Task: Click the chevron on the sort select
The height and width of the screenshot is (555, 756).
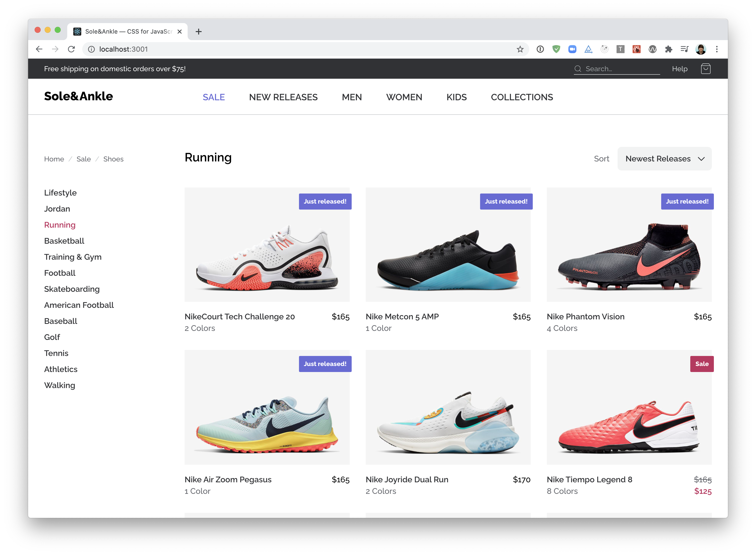Action: [x=701, y=159]
